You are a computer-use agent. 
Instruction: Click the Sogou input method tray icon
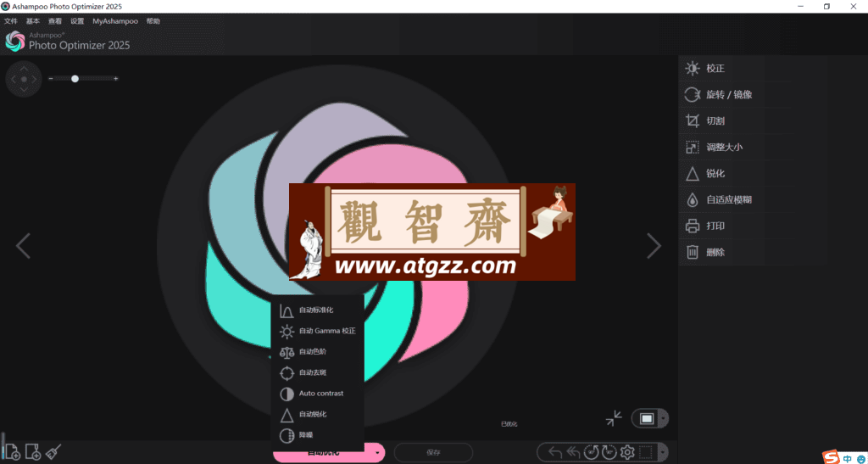pos(831,457)
